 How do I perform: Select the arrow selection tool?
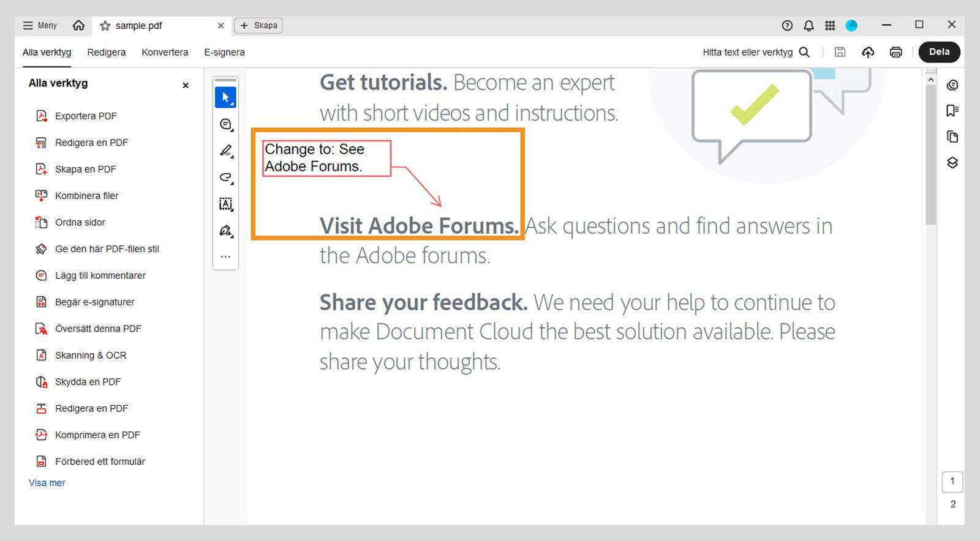(x=225, y=97)
